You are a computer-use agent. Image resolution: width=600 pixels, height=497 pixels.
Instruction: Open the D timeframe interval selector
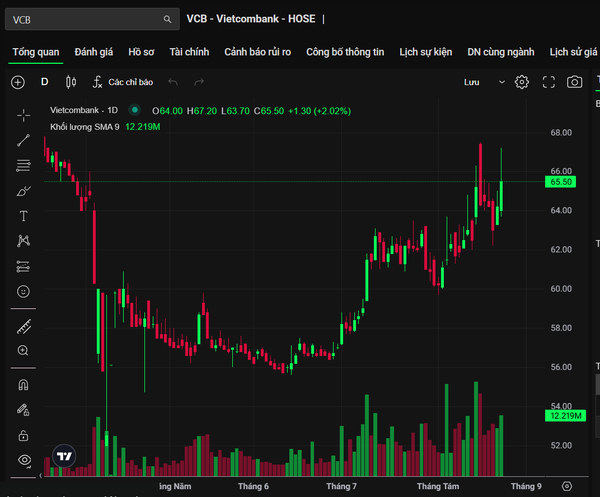pyautogui.click(x=44, y=82)
